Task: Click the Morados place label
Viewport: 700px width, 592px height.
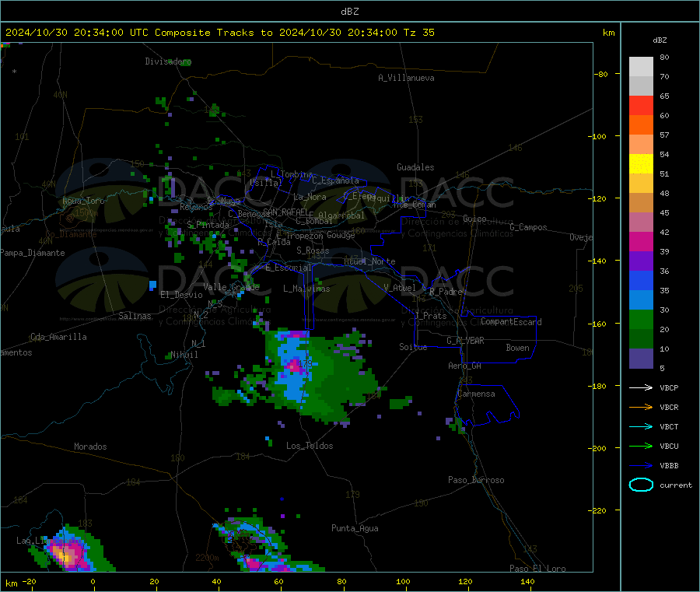Action: click(x=90, y=447)
